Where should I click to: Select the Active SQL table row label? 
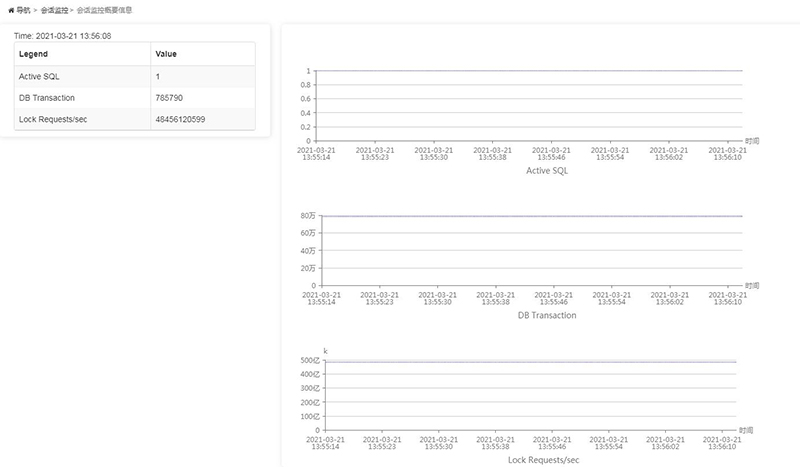39,77
